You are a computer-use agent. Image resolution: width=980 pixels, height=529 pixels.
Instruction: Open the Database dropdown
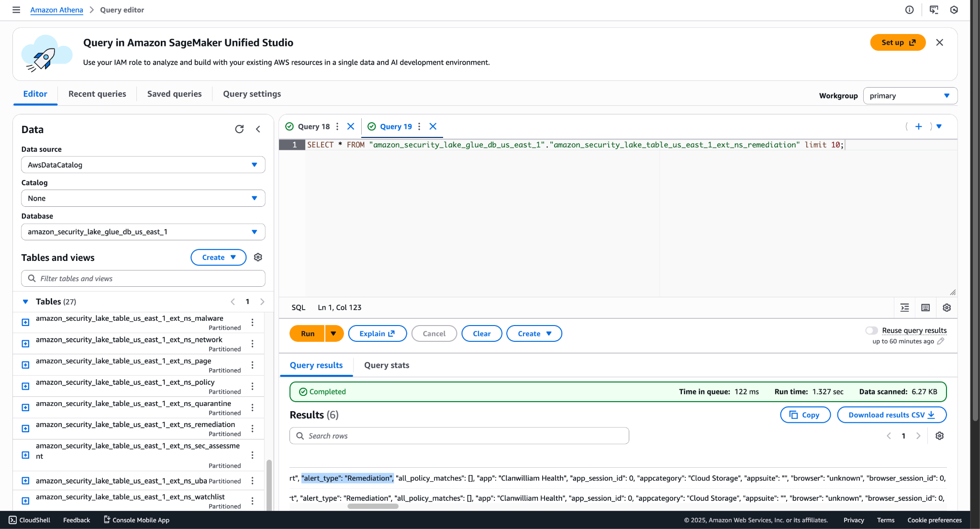[x=143, y=232]
